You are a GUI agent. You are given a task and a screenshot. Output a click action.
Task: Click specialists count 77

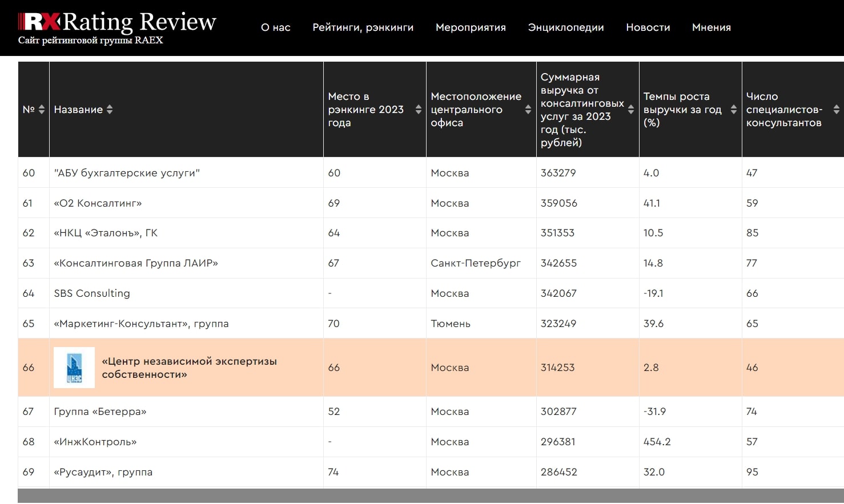pyautogui.click(x=752, y=263)
